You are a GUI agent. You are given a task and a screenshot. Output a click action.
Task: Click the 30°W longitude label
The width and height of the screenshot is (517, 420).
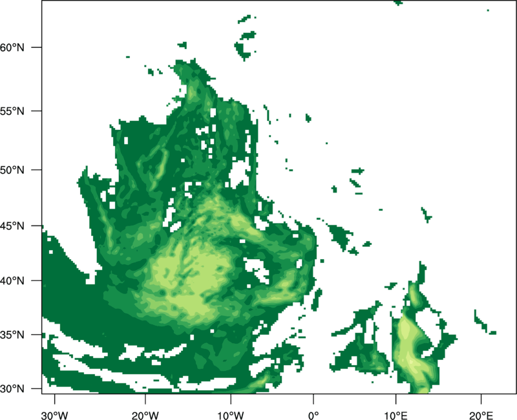pyautogui.click(x=54, y=415)
